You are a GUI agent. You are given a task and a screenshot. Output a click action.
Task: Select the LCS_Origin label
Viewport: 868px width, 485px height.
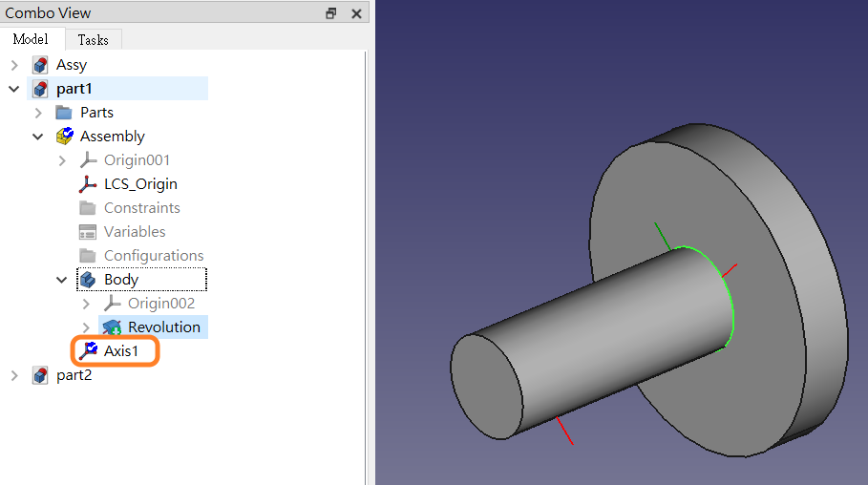tap(140, 184)
